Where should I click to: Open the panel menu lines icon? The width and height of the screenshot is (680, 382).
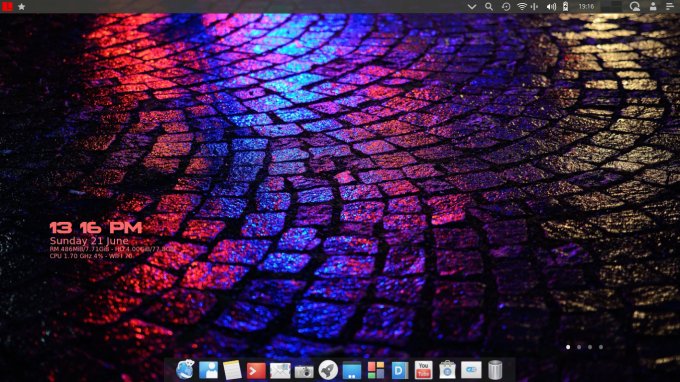pos(670,7)
